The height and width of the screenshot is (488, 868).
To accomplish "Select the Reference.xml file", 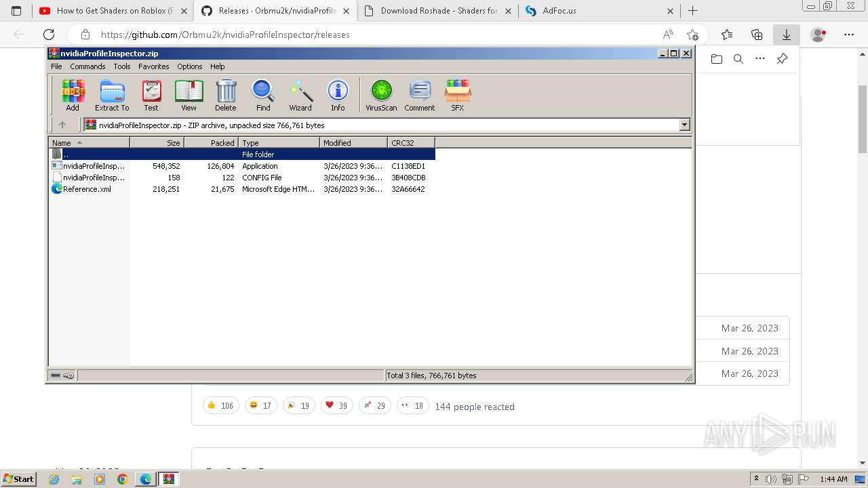I will point(242,189).
